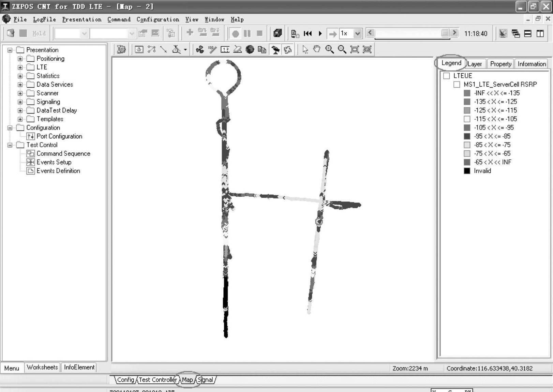
Task: Expand the Statistics tree folder
Action: click(x=20, y=76)
